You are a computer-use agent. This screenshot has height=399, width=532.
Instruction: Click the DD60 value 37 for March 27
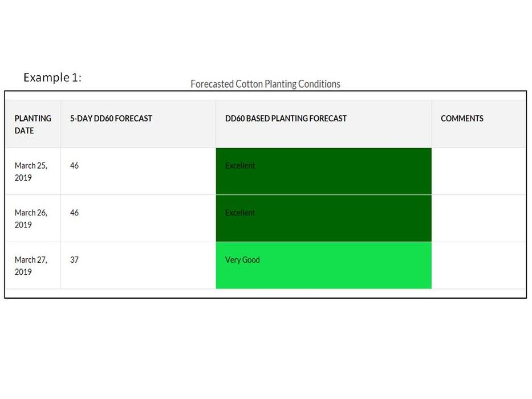point(74,260)
